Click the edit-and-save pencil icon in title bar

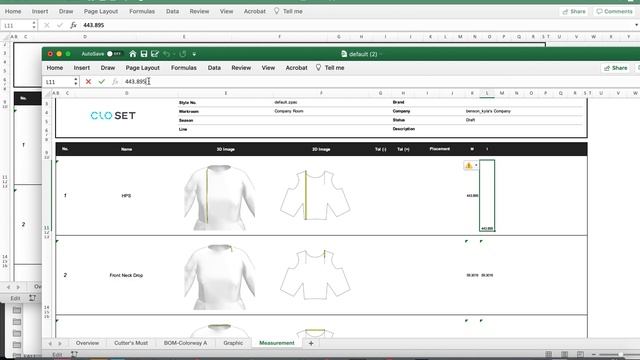click(155, 54)
